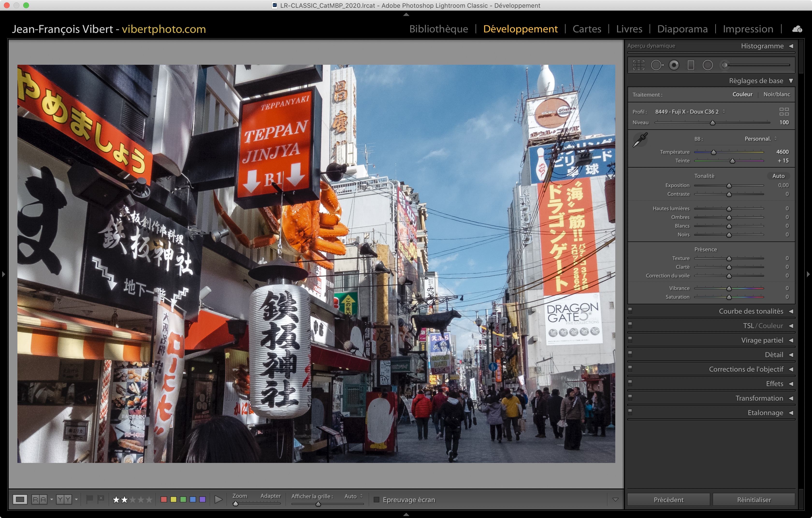Apply the red color label swatch

[164, 499]
